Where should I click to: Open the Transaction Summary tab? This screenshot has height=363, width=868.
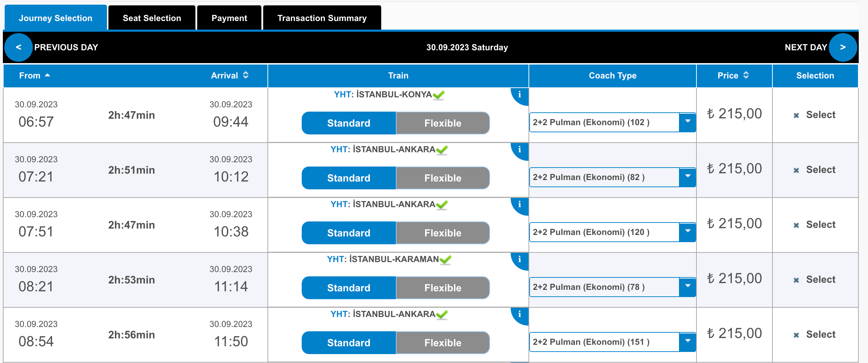[x=322, y=18]
